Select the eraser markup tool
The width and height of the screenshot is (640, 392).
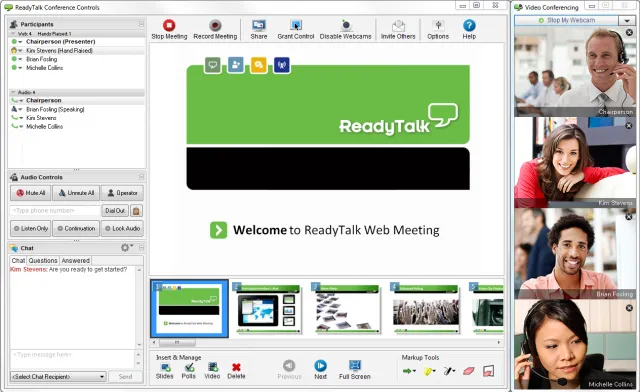click(469, 371)
